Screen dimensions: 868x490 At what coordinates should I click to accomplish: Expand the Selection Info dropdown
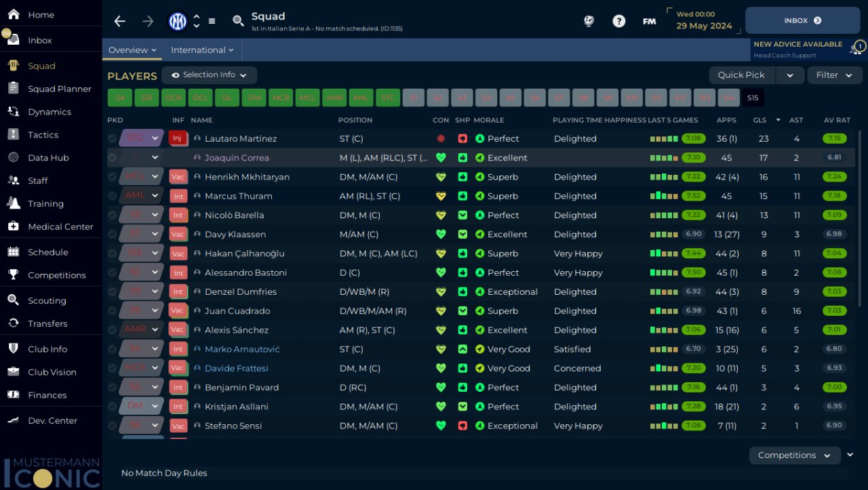(209, 75)
